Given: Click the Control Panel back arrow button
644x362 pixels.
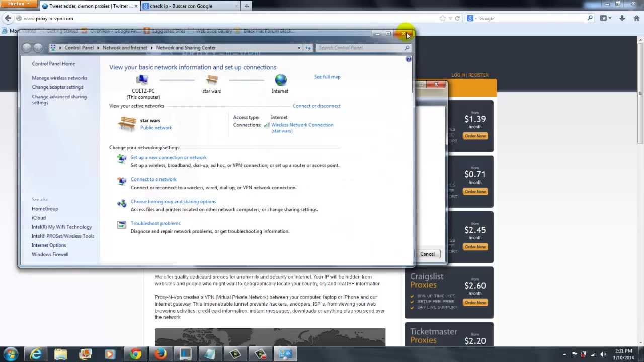Looking at the screenshot, I should (27, 48).
